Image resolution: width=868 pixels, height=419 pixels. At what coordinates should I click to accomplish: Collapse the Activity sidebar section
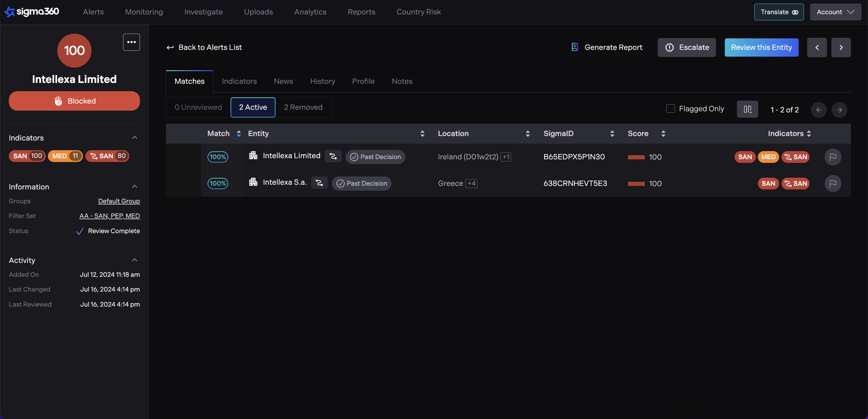point(134,260)
